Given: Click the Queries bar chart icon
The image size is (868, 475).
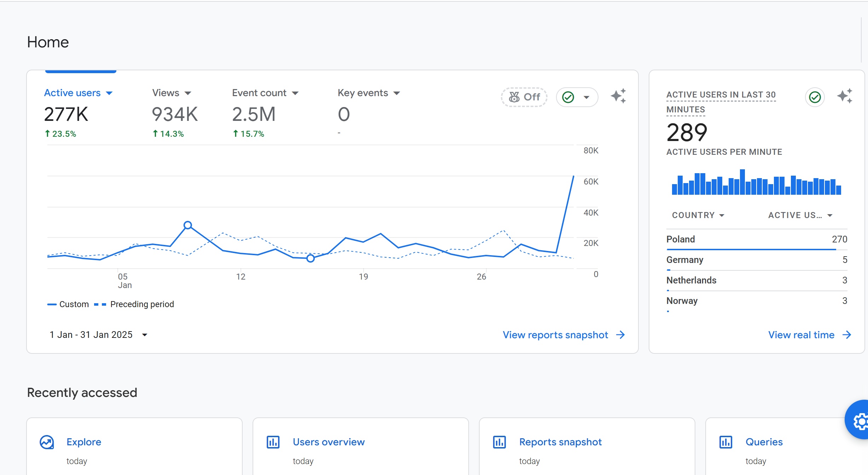Looking at the screenshot, I should [x=726, y=442].
